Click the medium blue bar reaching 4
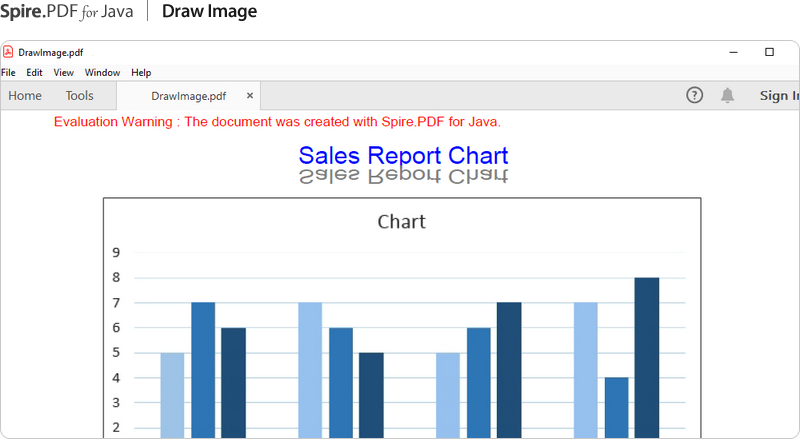Screen dimensions: 800x440 coord(616,406)
